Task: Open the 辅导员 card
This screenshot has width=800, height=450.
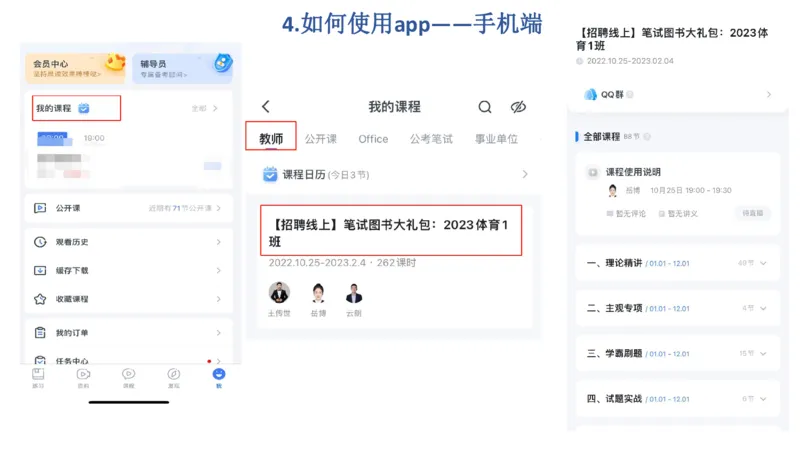Action: 183,68
